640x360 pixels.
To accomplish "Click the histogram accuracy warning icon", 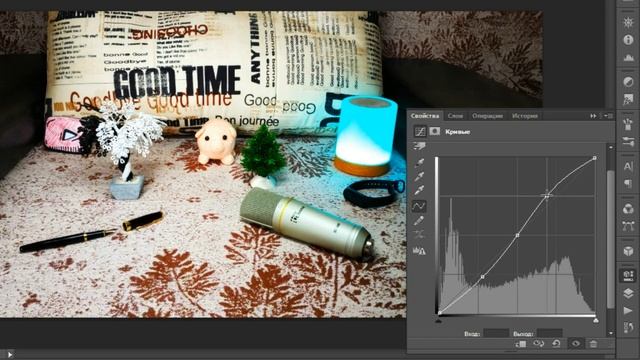I will click(419, 250).
